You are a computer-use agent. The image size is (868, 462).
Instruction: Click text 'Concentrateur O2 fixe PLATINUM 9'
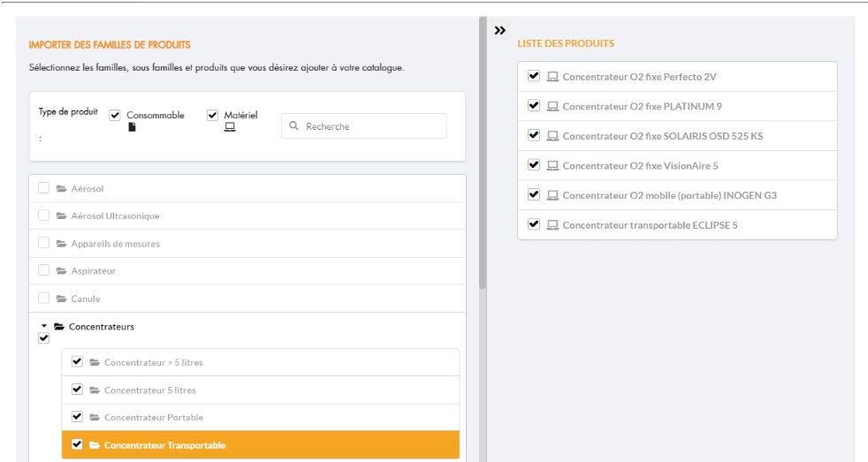(642, 106)
